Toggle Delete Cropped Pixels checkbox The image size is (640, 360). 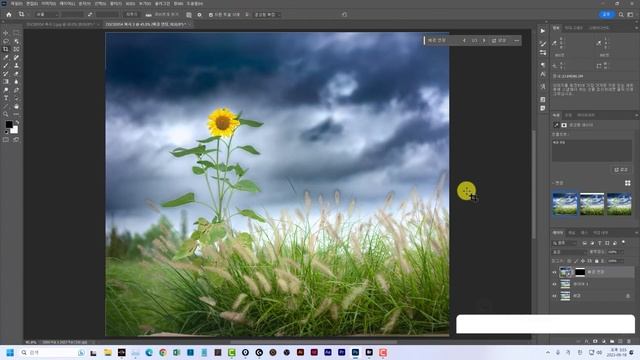coord(211,15)
